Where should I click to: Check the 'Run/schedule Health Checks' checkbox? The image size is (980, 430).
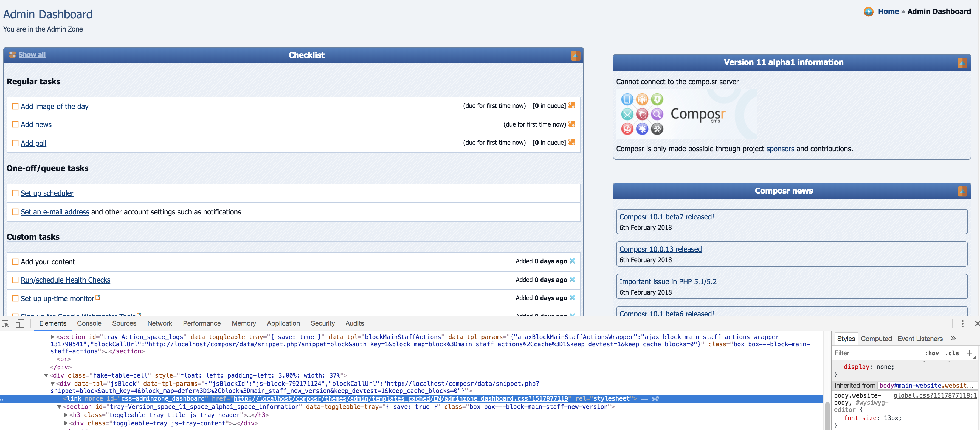coord(15,280)
